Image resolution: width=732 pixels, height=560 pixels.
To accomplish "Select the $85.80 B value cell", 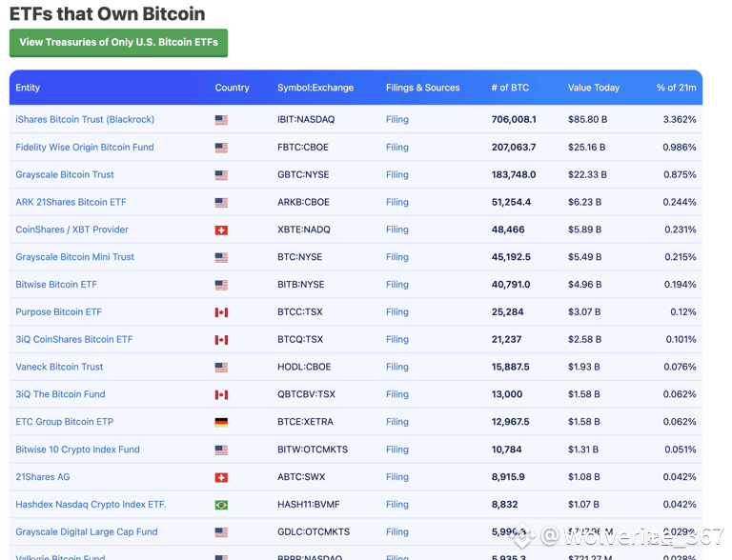I will [x=588, y=119].
